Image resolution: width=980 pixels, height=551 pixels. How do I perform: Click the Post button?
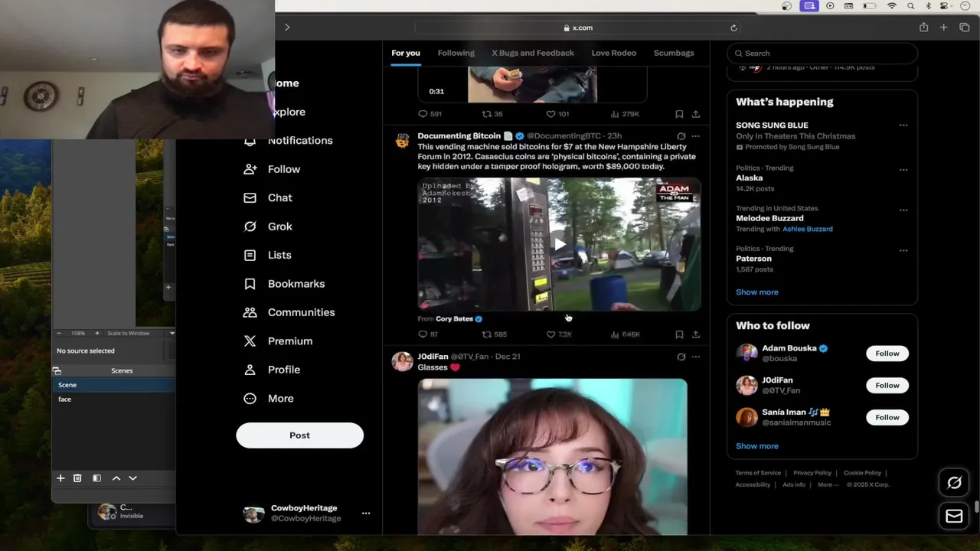(x=299, y=435)
